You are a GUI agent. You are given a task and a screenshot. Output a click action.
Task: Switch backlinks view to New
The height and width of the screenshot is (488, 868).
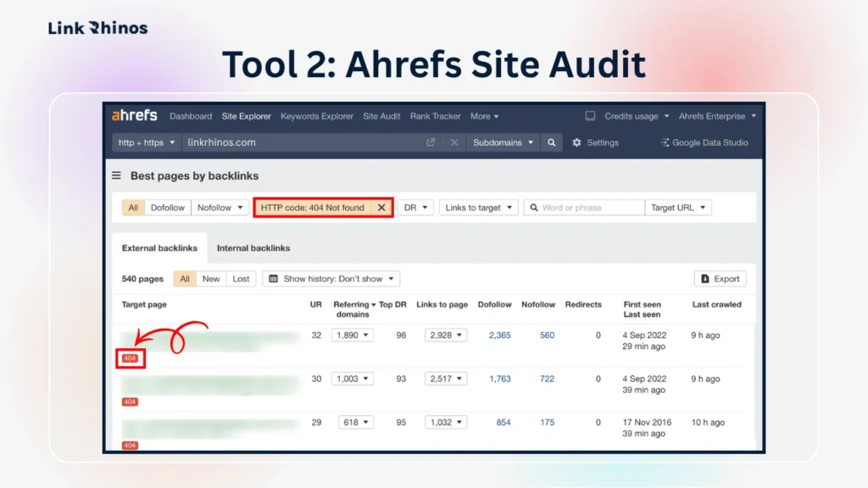point(210,278)
